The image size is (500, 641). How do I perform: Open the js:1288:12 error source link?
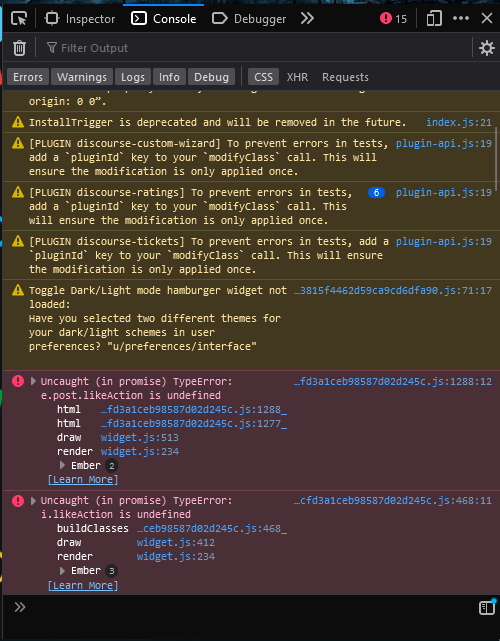[392, 381]
